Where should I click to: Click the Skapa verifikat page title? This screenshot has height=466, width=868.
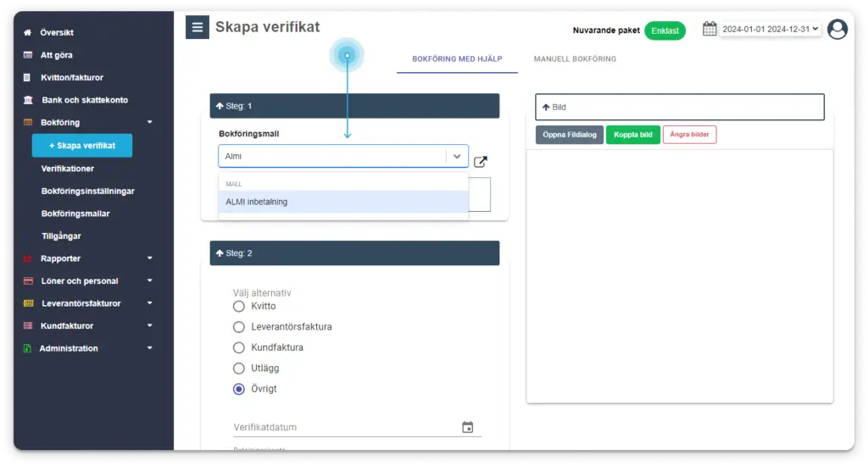[x=267, y=27]
